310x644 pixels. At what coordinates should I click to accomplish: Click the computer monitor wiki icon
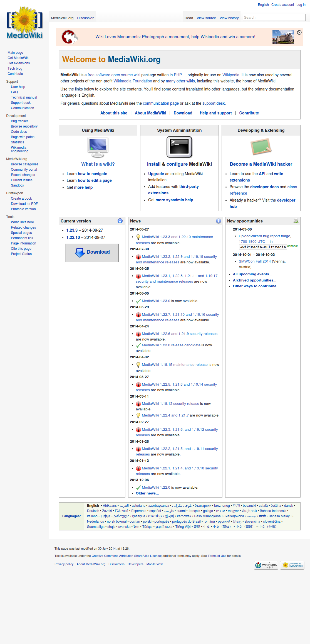point(98,147)
